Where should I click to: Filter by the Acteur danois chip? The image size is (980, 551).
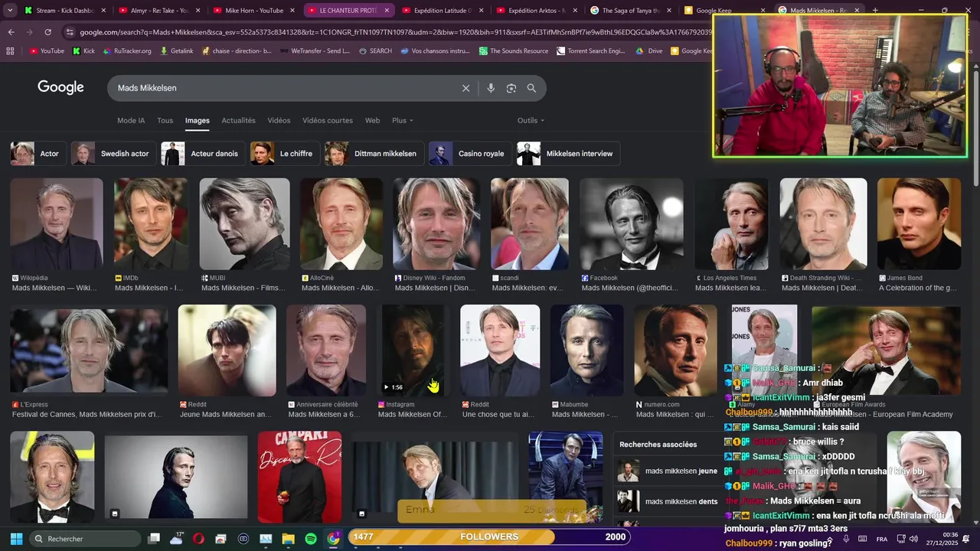[x=203, y=153]
